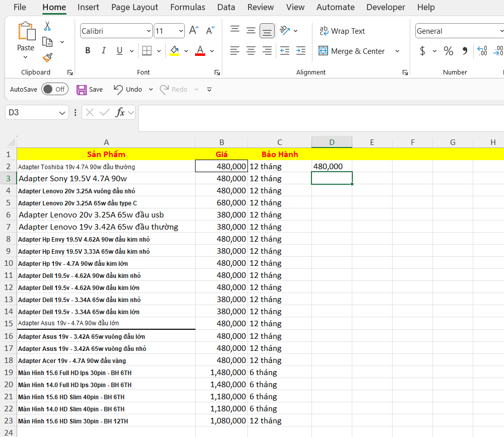
Task: Increase indent of cell content
Action: click(x=301, y=51)
